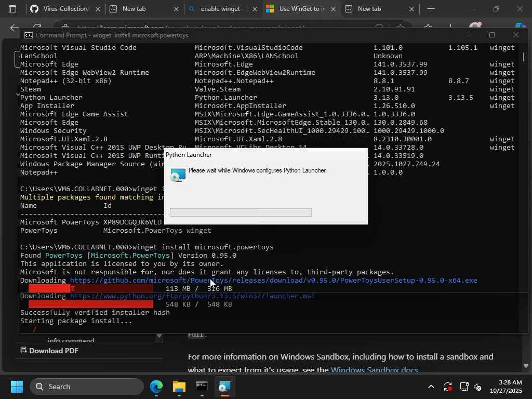Click the LanSchool row name

[x=38, y=56]
